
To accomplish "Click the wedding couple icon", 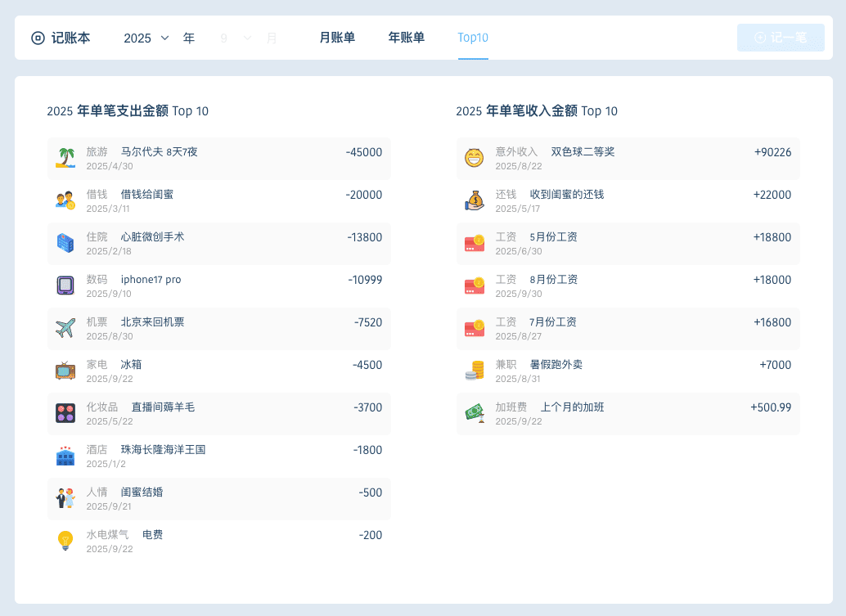I will point(65,498).
